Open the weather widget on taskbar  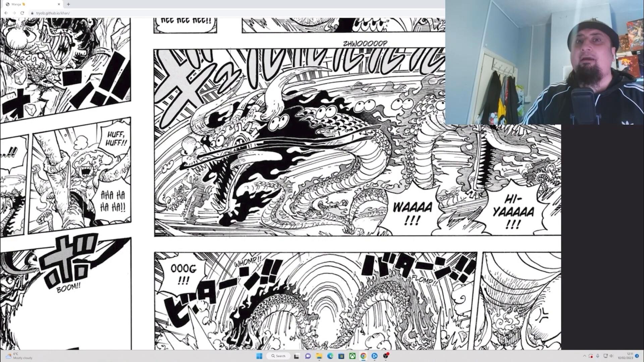click(18, 356)
